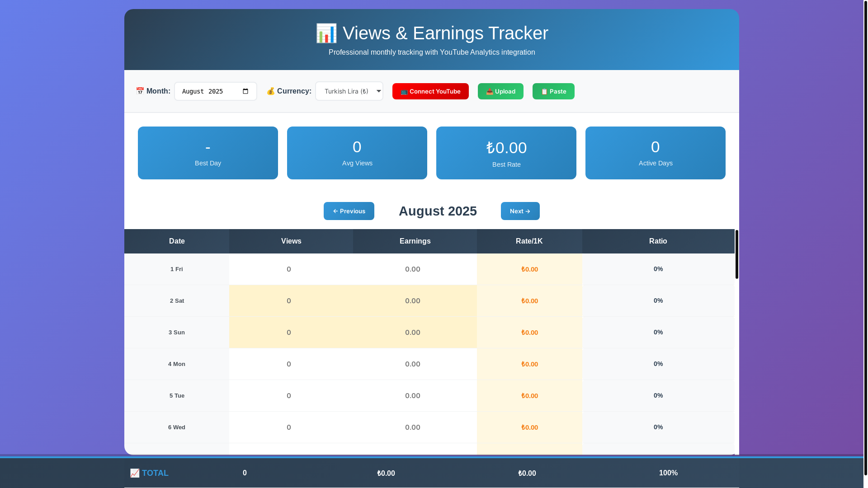Edit the Earnings field for 5 Tue
This screenshot has height=488, width=868.
tap(415, 396)
